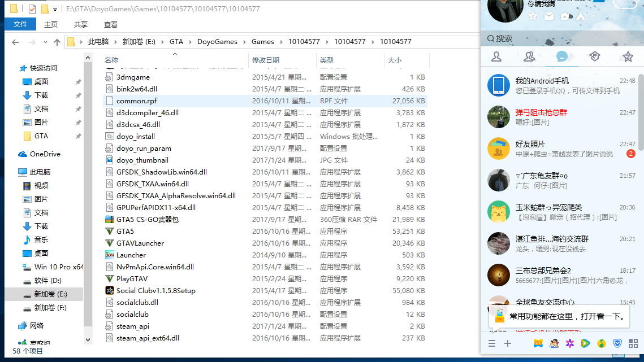Sort files by the 类型 column header
The image size is (644, 362).
[327, 60]
